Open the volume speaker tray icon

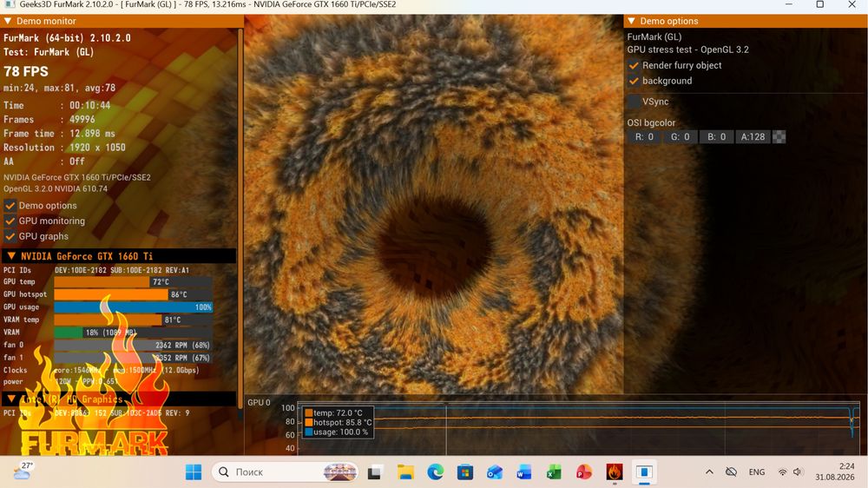pos(797,472)
